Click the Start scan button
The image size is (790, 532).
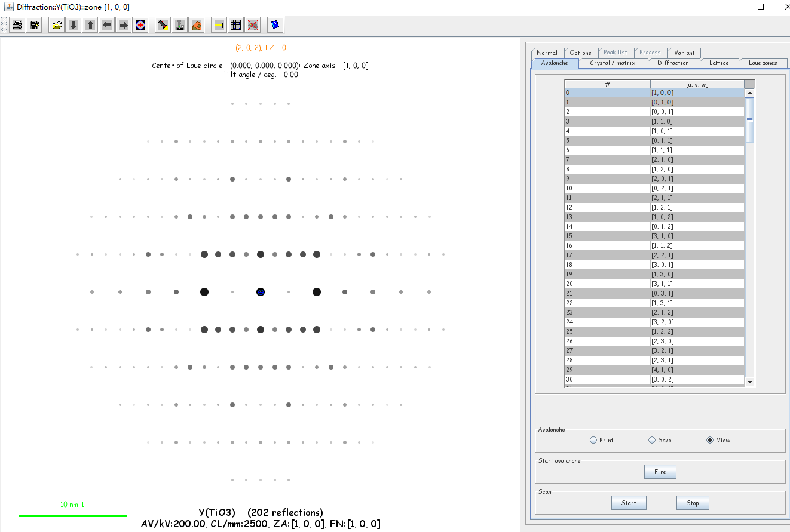(629, 503)
